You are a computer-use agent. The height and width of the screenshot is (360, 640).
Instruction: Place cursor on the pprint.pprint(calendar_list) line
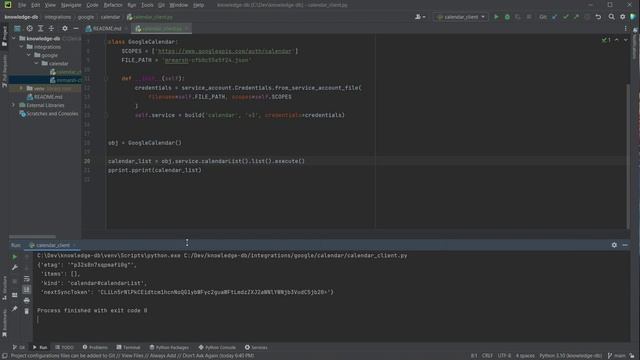(155, 170)
